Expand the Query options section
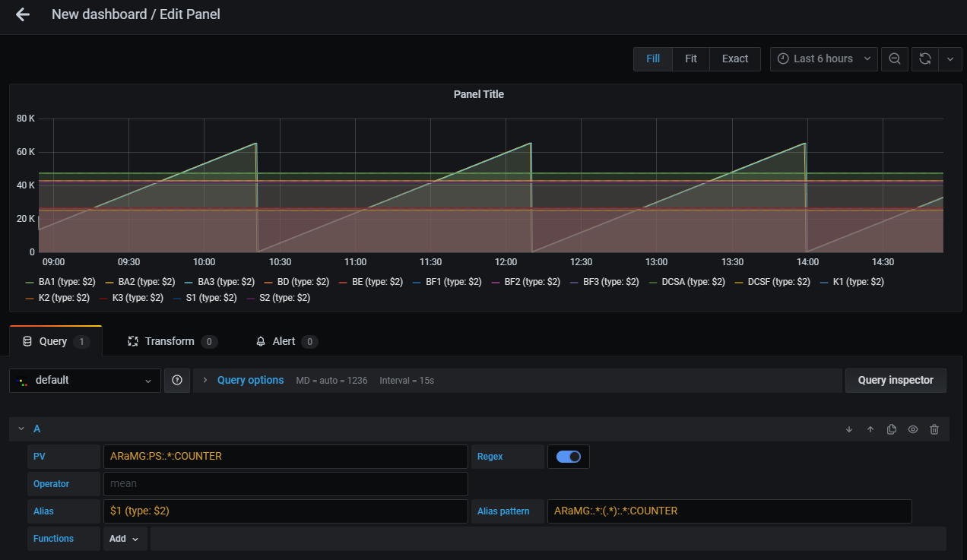Image resolution: width=967 pixels, height=560 pixels. point(250,381)
